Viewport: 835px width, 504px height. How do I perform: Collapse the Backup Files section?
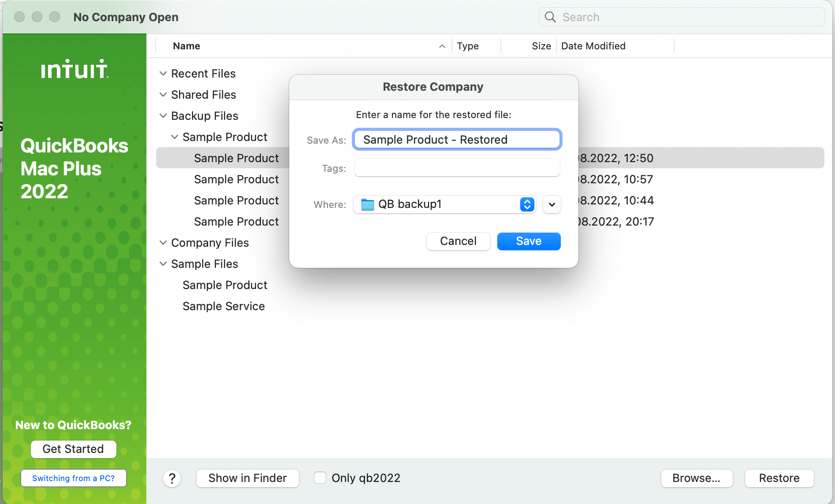[x=163, y=115]
